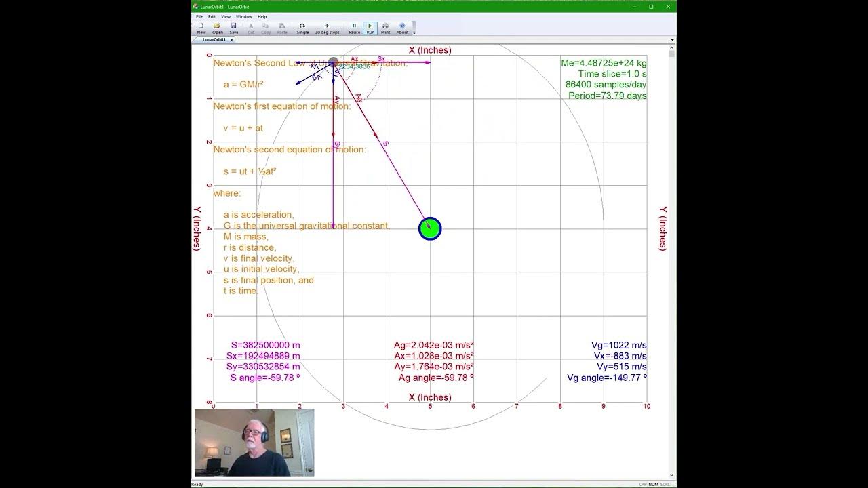Click the 's = ut + ½at²' formula text
Viewport: 868px width, 488px height.
click(x=250, y=171)
